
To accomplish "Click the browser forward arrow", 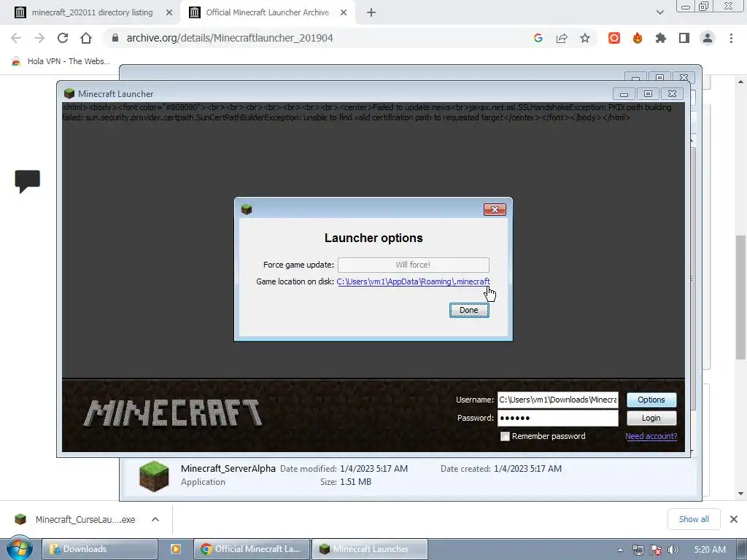I will pos(39,38).
